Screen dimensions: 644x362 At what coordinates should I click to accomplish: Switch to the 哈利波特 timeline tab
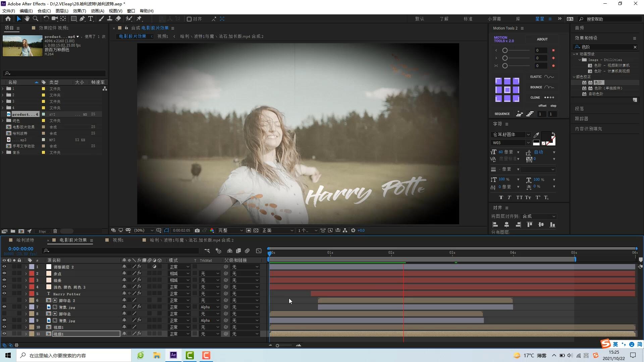25,240
